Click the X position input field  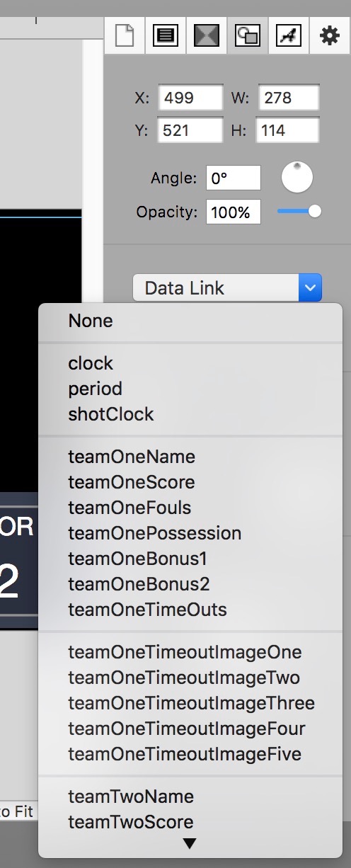[x=190, y=98]
